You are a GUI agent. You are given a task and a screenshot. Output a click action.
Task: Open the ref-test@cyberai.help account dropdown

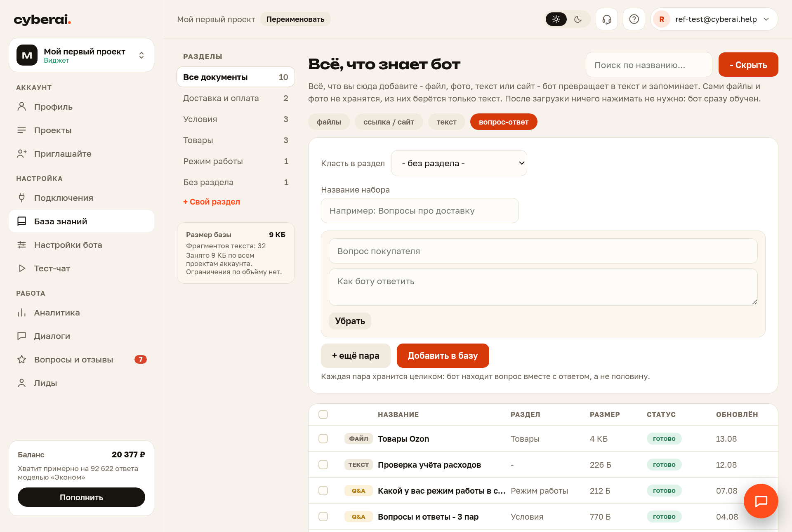click(714, 19)
